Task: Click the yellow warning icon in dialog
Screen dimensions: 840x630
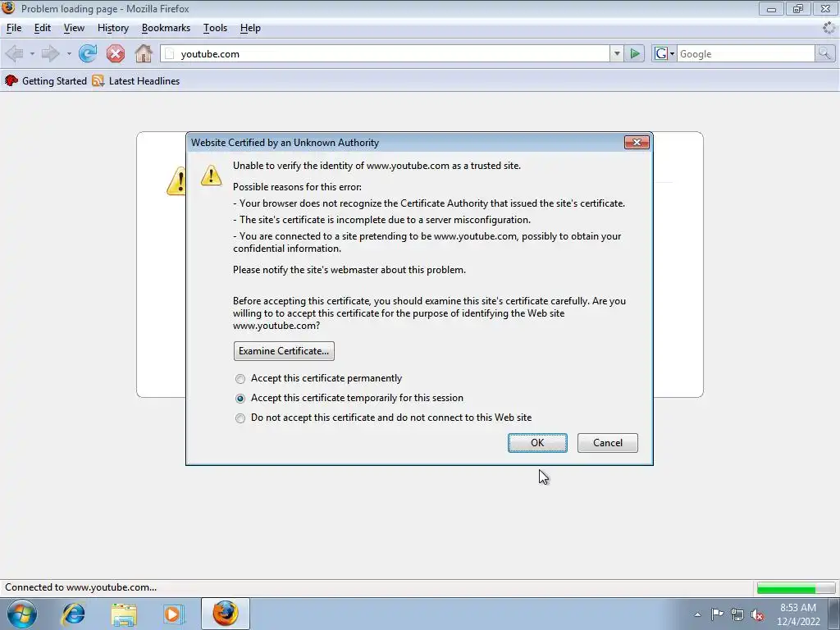Action: [211, 176]
